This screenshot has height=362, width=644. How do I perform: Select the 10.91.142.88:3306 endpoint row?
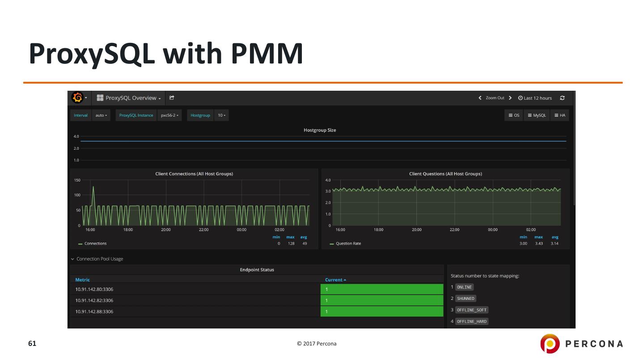257,311
